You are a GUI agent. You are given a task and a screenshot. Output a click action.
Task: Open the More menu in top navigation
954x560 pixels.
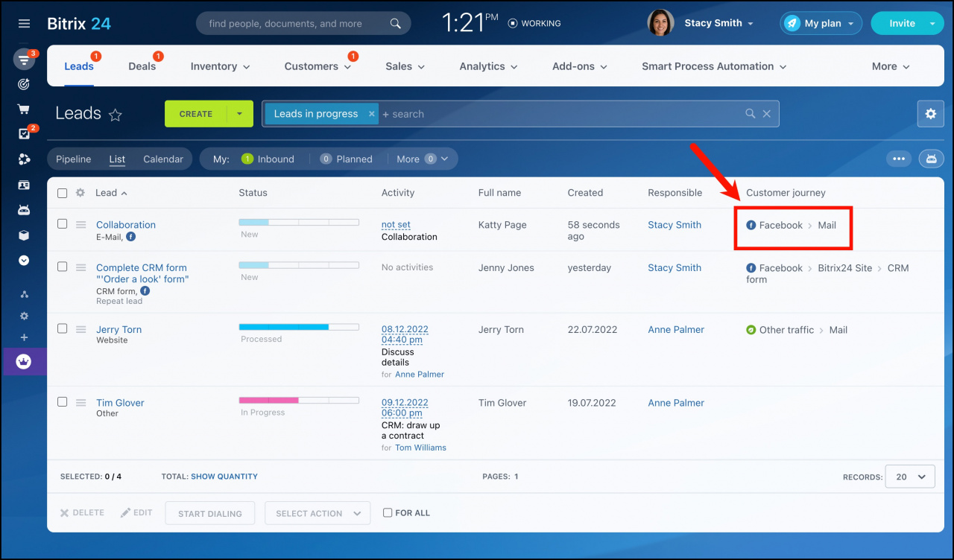coord(891,66)
